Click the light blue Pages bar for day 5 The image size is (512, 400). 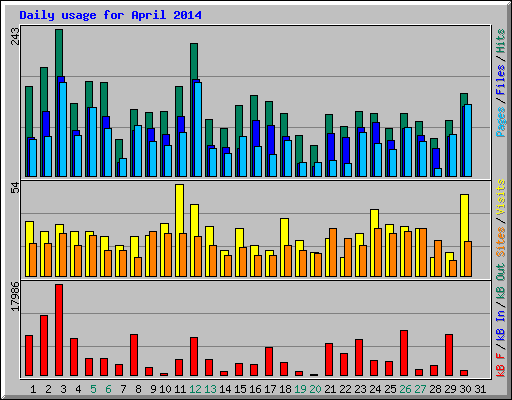93,142
